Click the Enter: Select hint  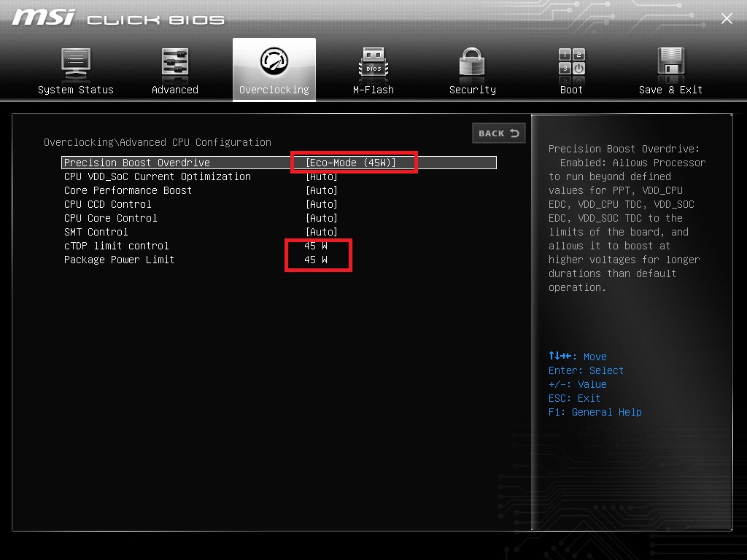pos(586,370)
